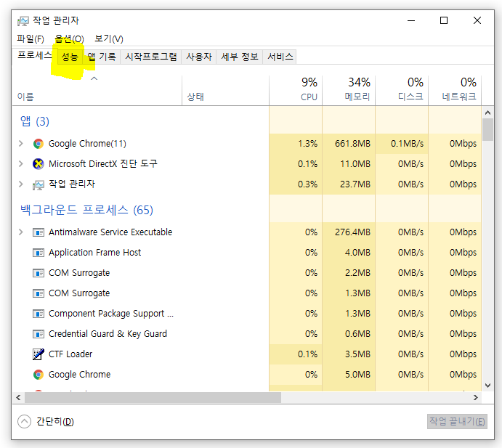This screenshot has height=448, width=502.
Task: Select the 앱 (3) group heading
Action: click(35, 121)
